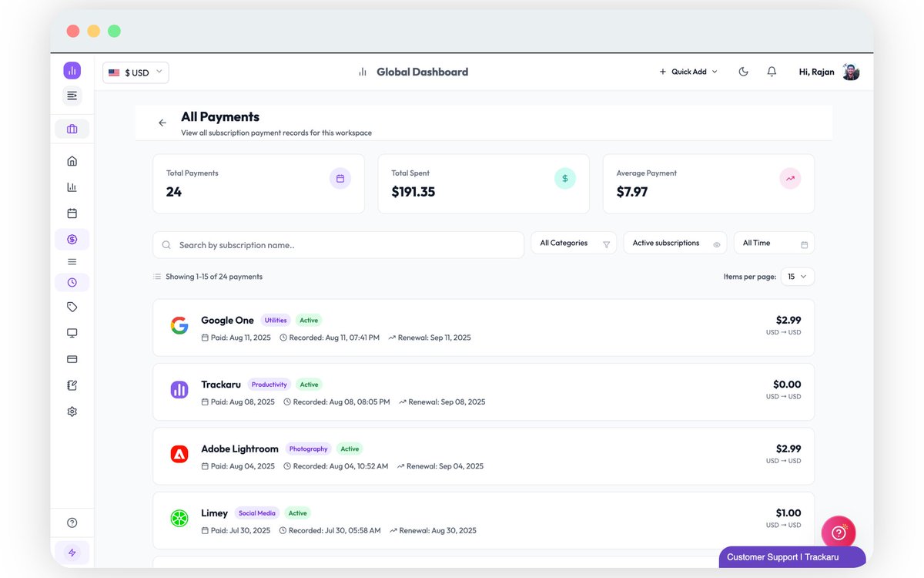Click Rajan's profile avatar

850,72
